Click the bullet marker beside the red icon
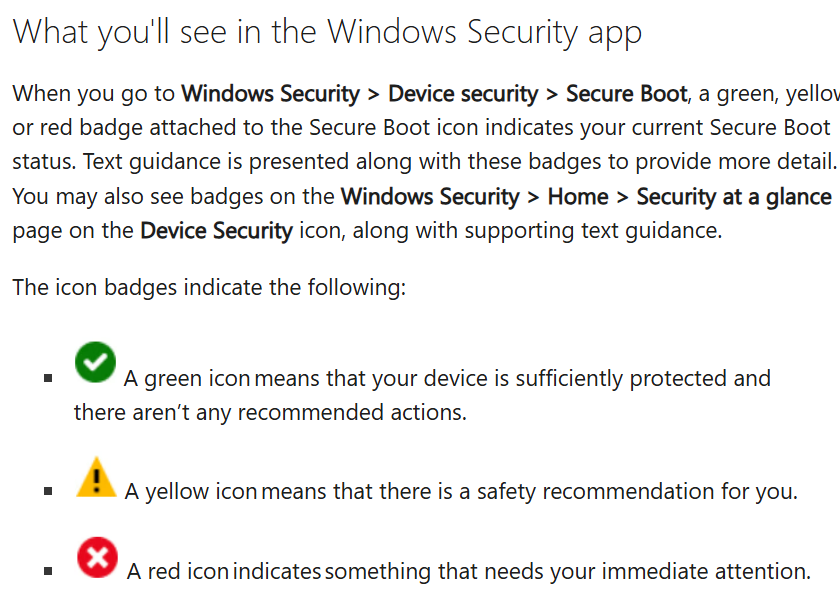840x592 pixels. pyautogui.click(x=47, y=572)
